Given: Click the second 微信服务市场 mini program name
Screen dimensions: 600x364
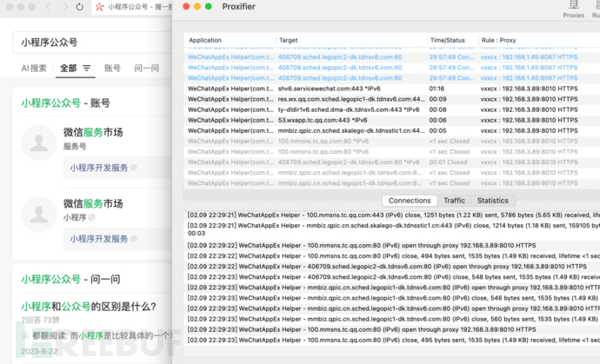Looking at the screenshot, I should 93,204.
